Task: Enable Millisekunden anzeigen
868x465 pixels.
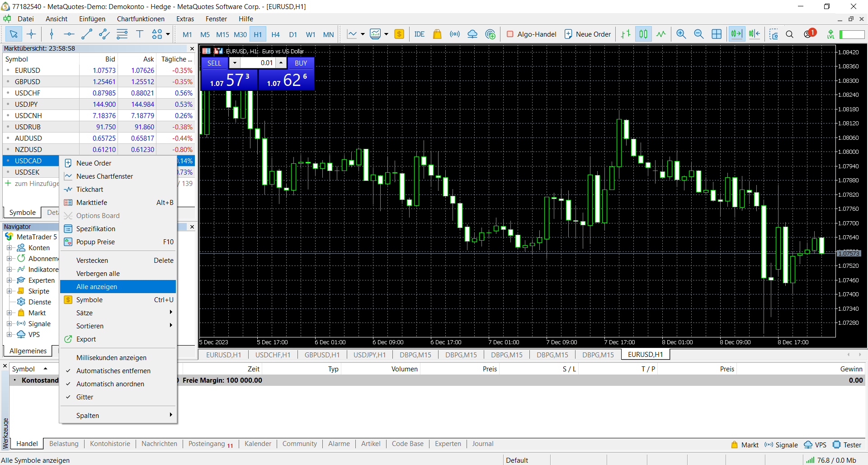Action: pyautogui.click(x=111, y=358)
